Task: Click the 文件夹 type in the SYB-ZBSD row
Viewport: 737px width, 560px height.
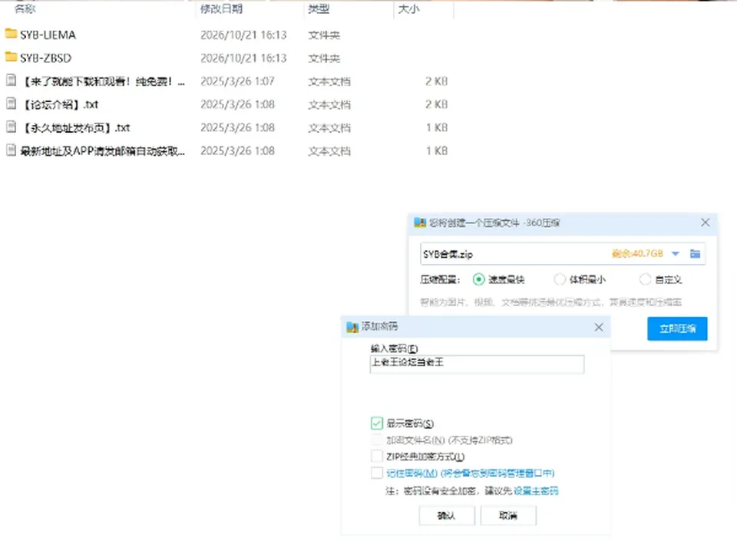Action: click(x=324, y=58)
